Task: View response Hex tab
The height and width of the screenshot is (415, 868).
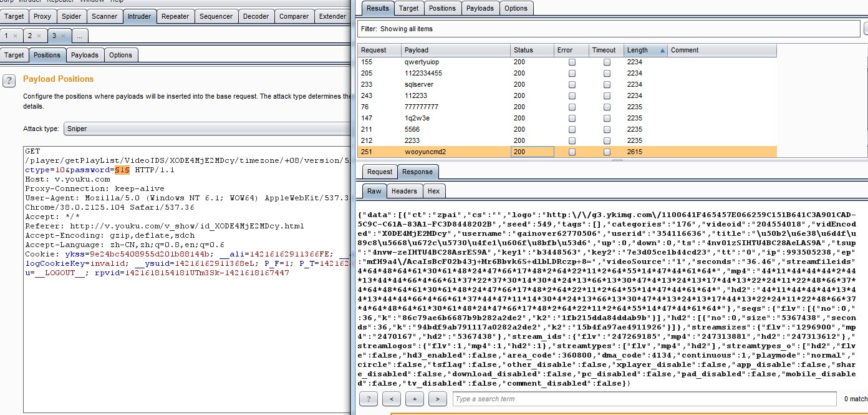Action: point(434,192)
